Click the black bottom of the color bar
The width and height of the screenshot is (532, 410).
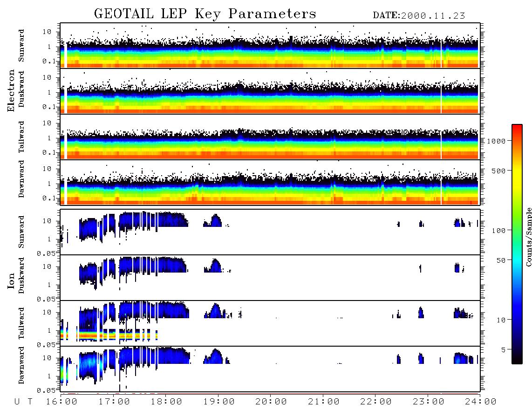click(x=517, y=358)
